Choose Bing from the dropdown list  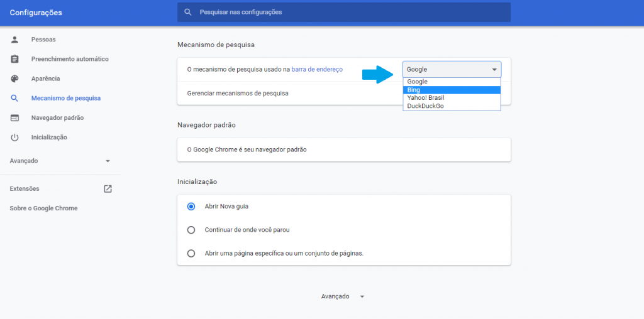click(x=452, y=90)
